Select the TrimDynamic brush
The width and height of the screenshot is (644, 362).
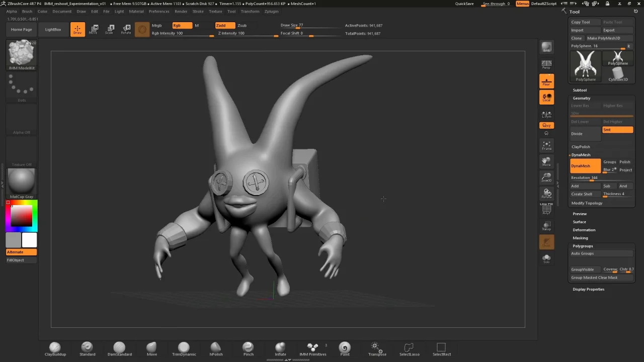click(184, 349)
